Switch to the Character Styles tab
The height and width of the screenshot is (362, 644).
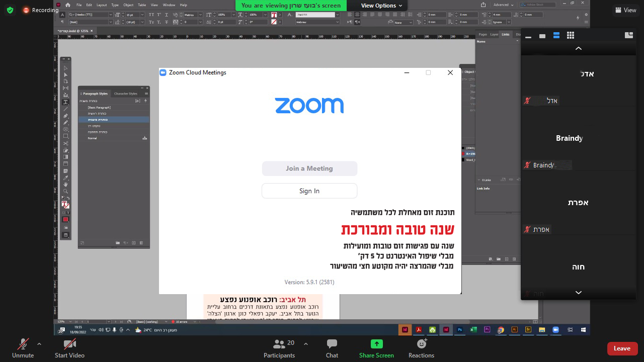125,94
